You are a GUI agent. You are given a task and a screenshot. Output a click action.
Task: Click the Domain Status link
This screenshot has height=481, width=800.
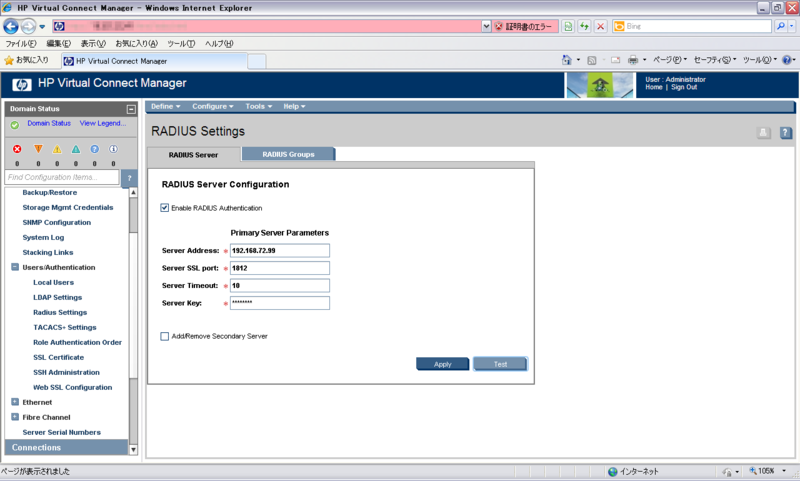click(x=49, y=123)
